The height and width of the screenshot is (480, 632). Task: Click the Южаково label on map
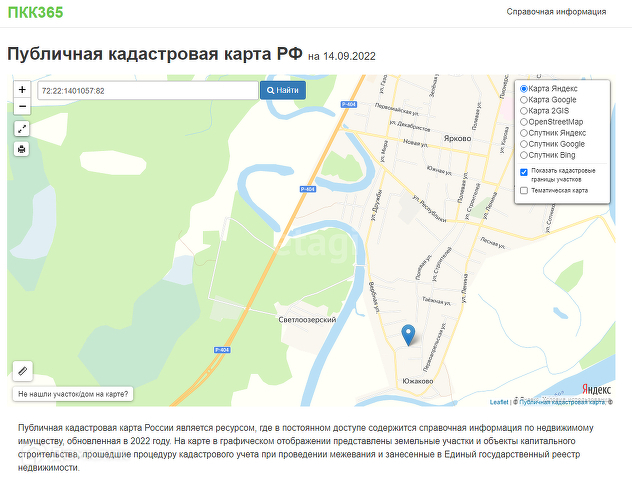tap(418, 381)
